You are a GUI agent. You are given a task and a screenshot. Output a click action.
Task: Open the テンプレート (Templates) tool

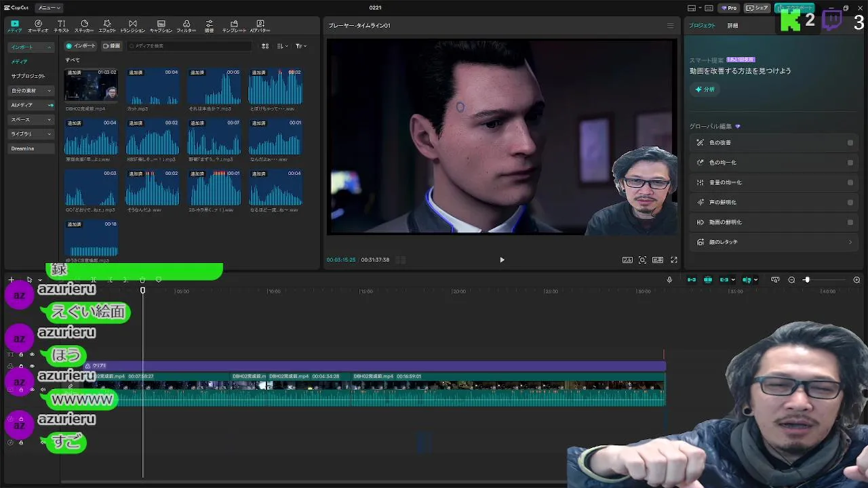(234, 26)
